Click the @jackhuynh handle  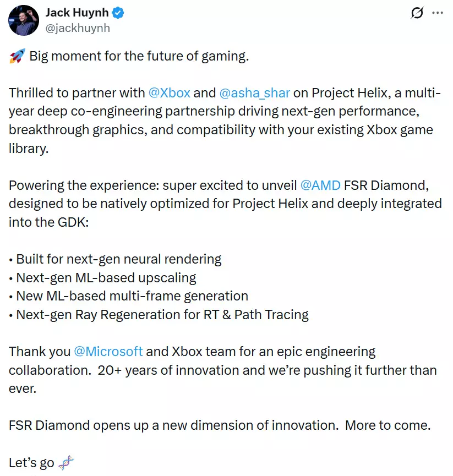78,28
